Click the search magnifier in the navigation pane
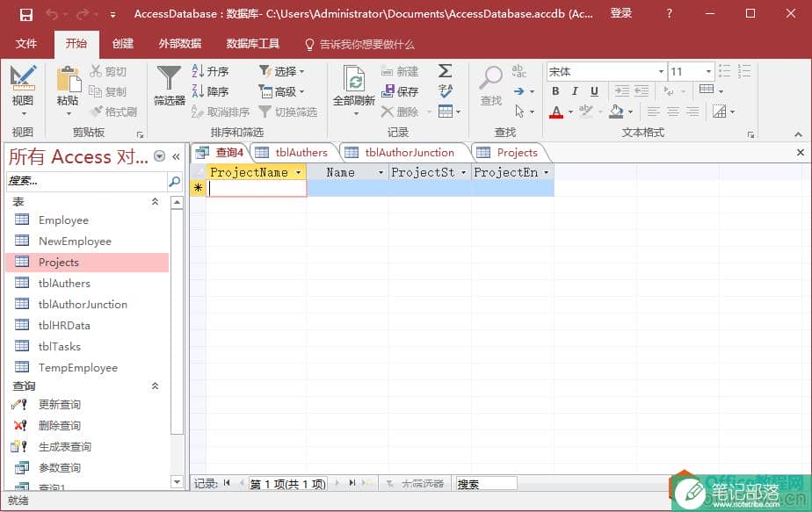812x512 pixels. (x=175, y=181)
